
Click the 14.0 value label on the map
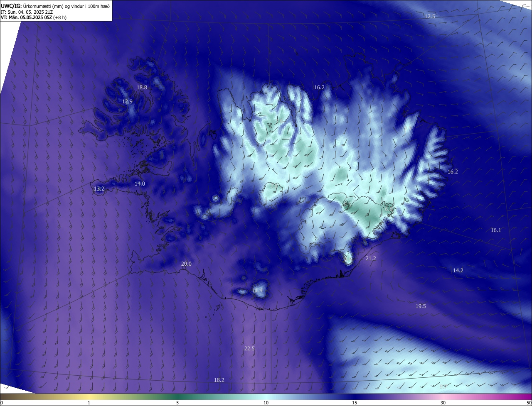(140, 183)
